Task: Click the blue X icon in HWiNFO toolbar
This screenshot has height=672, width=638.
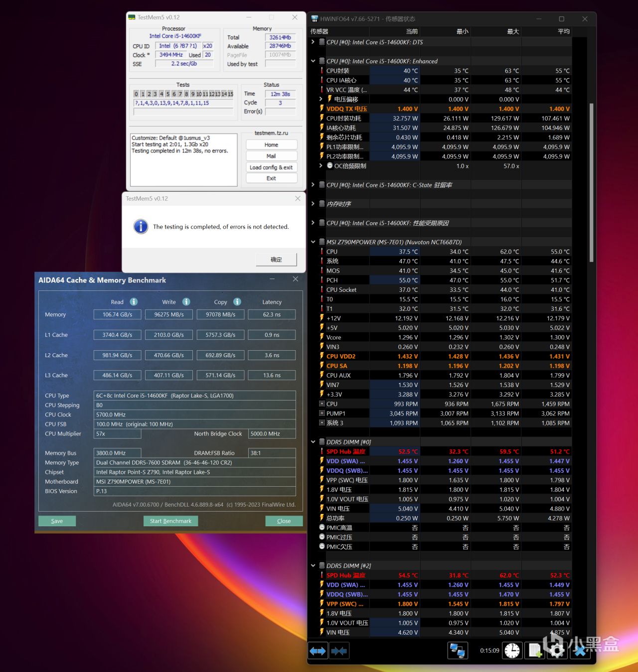Action: (x=580, y=651)
